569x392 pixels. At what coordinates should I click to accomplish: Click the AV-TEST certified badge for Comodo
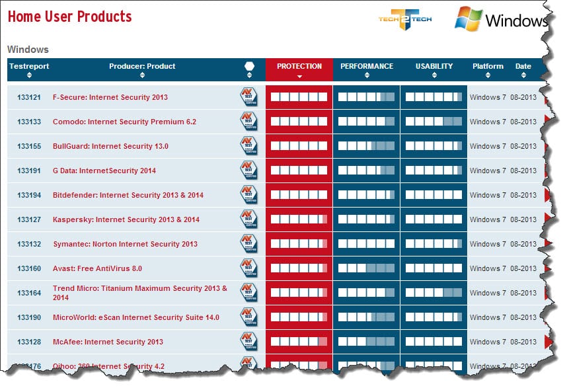click(248, 121)
